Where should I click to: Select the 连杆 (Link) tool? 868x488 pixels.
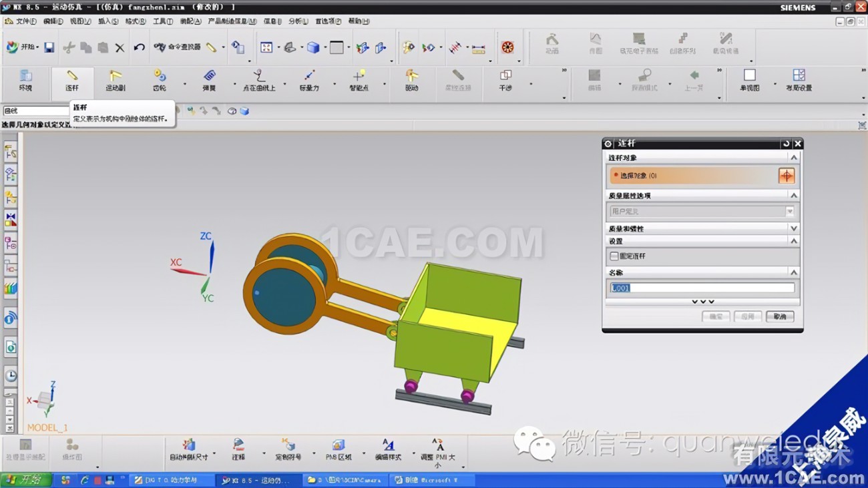72,81
